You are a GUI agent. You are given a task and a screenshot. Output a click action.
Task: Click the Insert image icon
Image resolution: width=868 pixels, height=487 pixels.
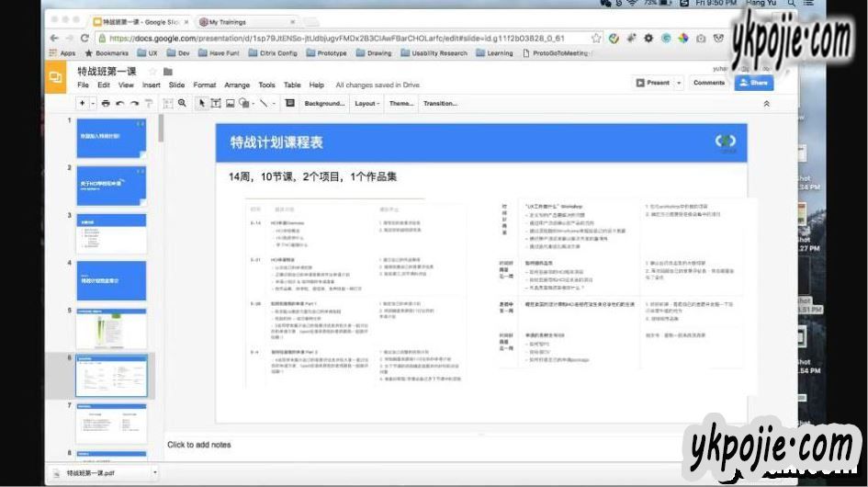(x=231, y=104)
